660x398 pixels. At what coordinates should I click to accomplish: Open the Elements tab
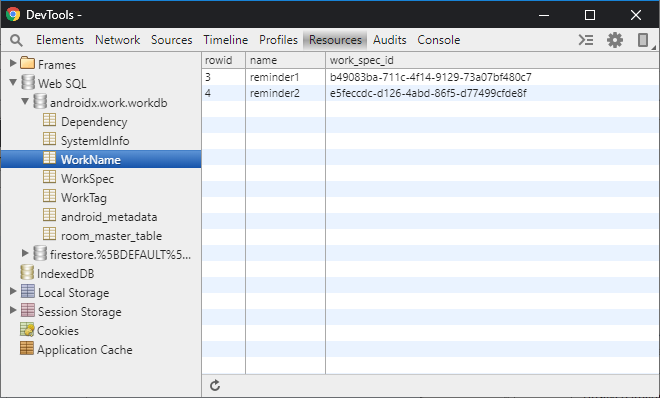[60, 40]
